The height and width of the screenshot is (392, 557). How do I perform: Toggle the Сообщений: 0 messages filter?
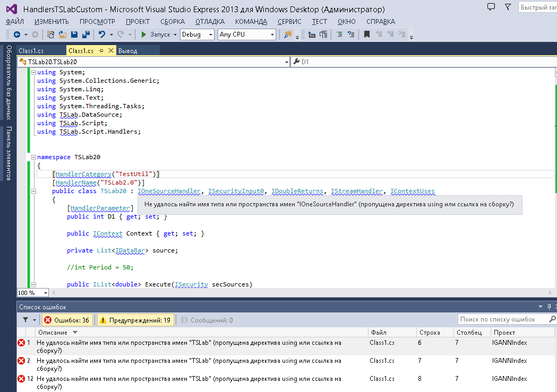(x=207, y=320)
